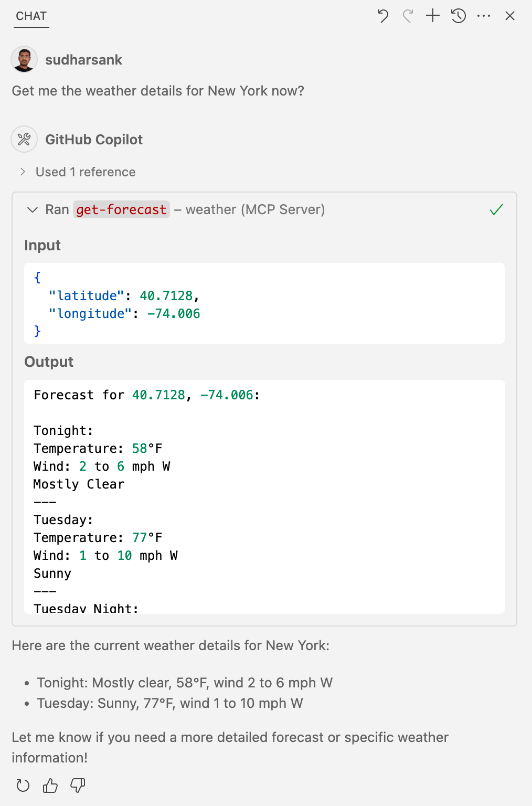Start a new chat session with plus icon

[432, 16]
